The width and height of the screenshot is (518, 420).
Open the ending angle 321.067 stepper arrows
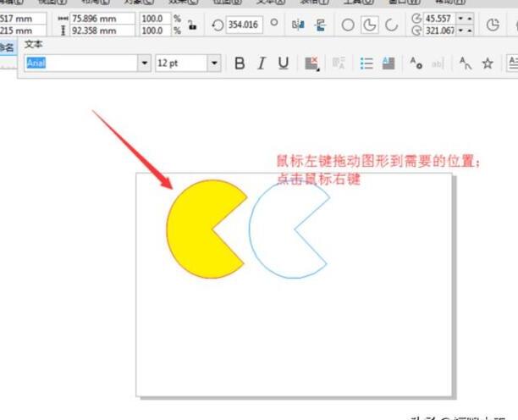click(466, 30)
